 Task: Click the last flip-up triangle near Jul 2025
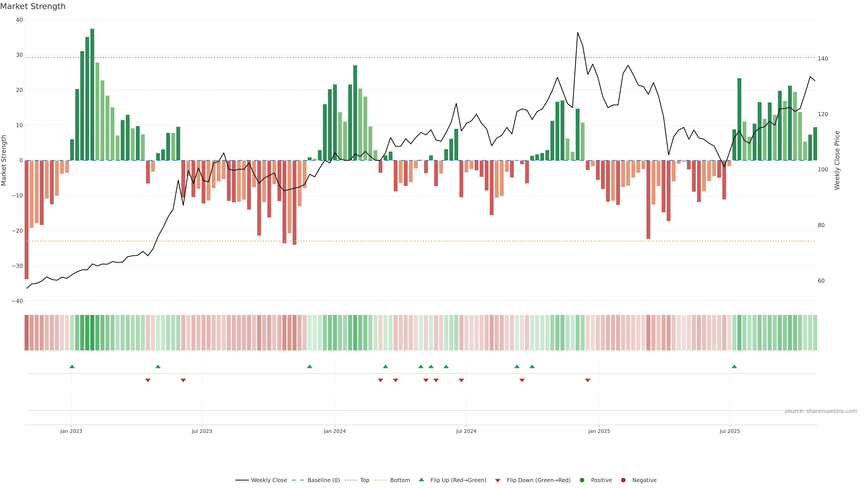[734, 366]
